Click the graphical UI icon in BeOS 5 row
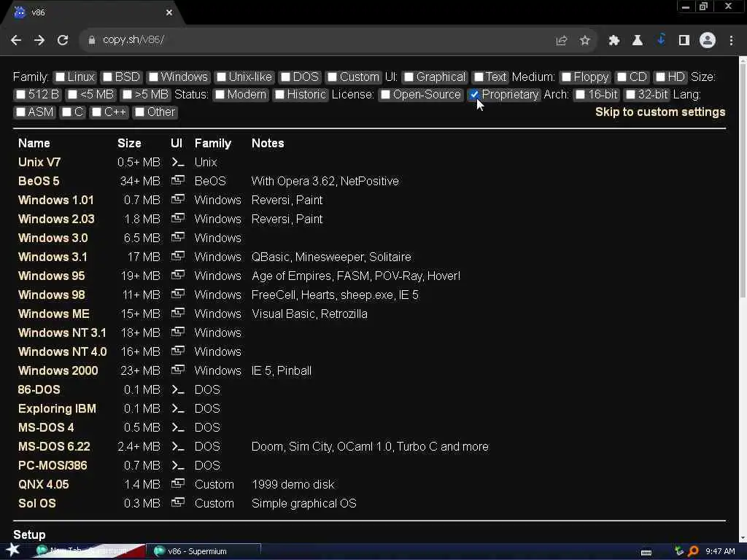Image resolution: width=747 pixels, height=560 pixels. (x=178, y=181)
